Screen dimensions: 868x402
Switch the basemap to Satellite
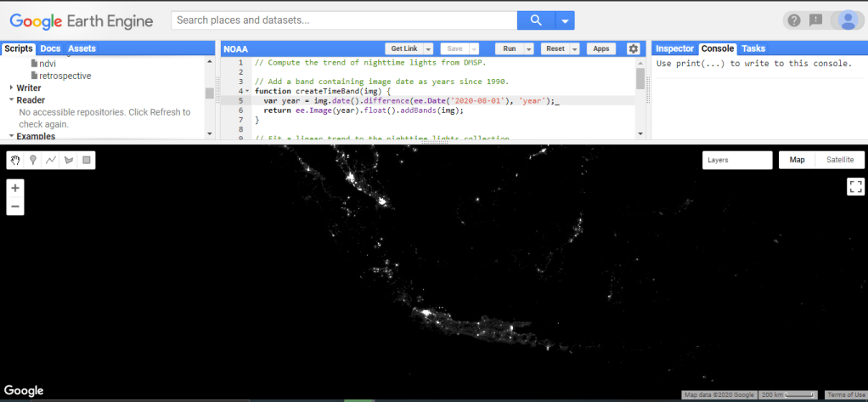coord(840,160)
